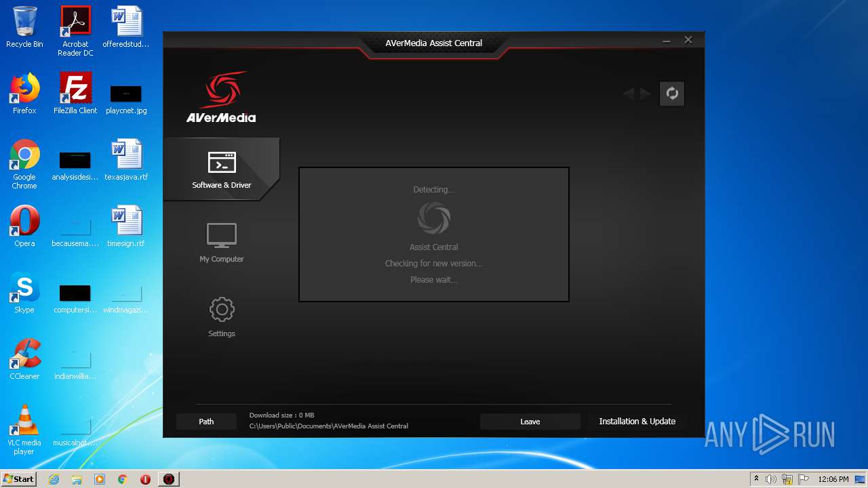Select timesign.rtf document
This screenshot has height=488, width=868.
click(126, 226)
